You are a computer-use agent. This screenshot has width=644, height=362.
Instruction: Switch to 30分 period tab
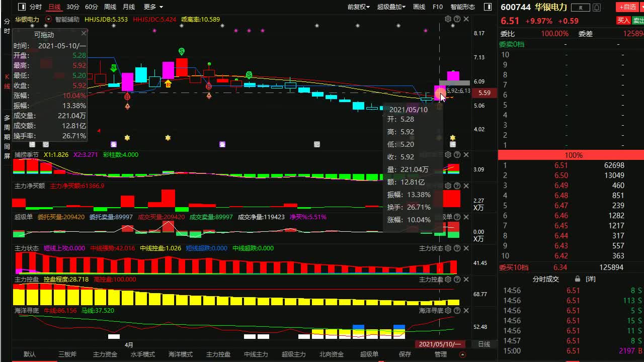pyautogui.click(x=73, y=7)
